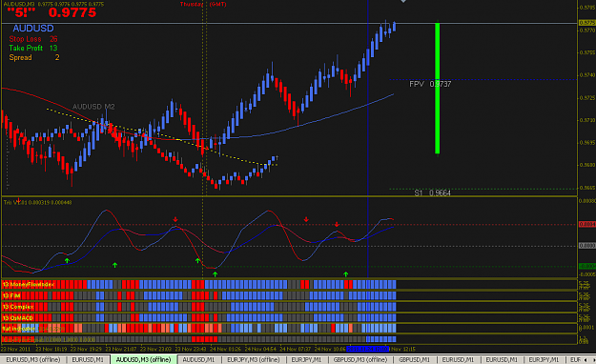Click the large red 0.9775 price readout
596x364 pixels.
point(72,12)
